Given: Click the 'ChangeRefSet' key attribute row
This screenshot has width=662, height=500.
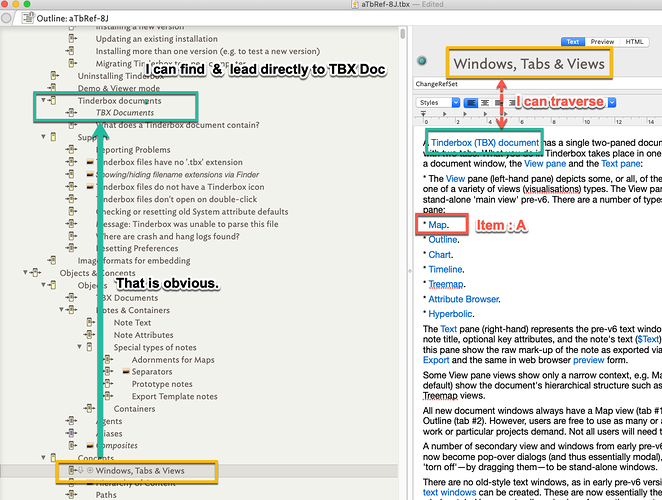Looking at the screenshot, I should click(537, 84).
